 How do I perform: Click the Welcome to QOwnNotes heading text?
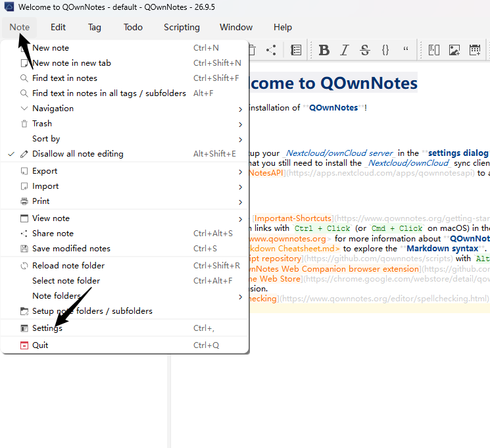333,83
